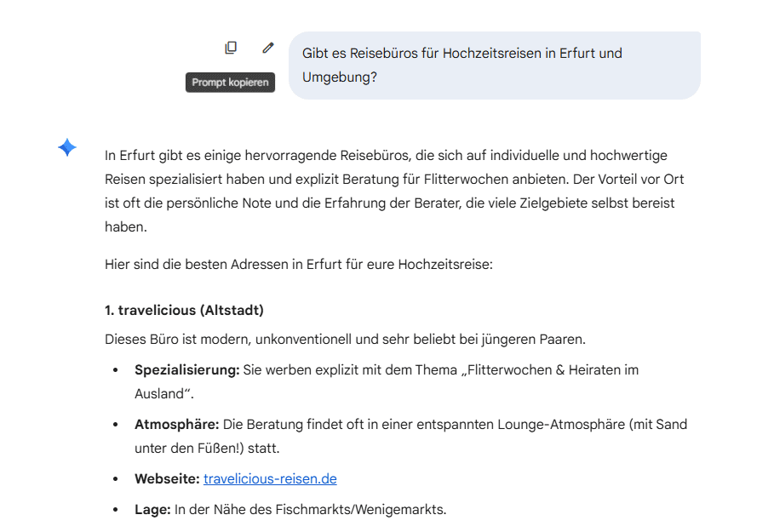Image resolution: width=774 pixels, height=532 pixels.
Task: Select the copy-to-clipboard icon above the tooltip
Action: [231, 47]
